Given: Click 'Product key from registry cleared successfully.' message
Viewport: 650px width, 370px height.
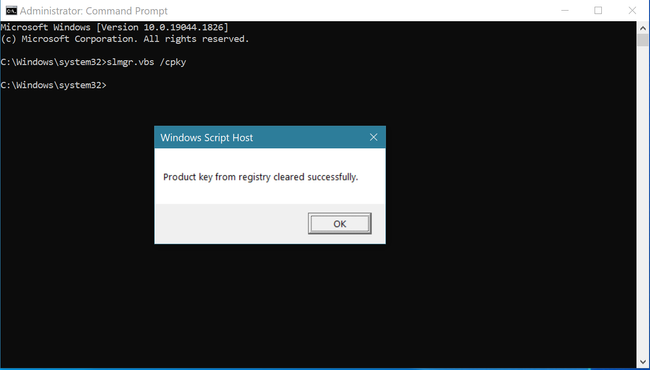Looking at the screenshot, I should 260,177.
